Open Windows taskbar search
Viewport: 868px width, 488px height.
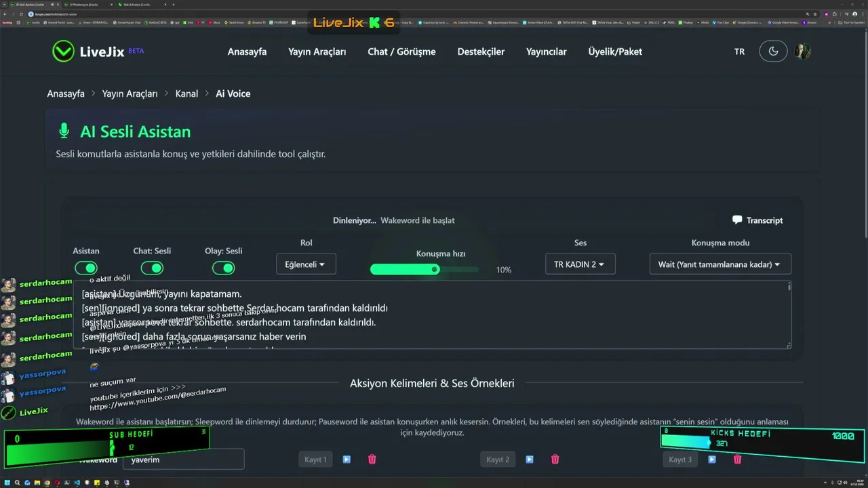[17, 483]
